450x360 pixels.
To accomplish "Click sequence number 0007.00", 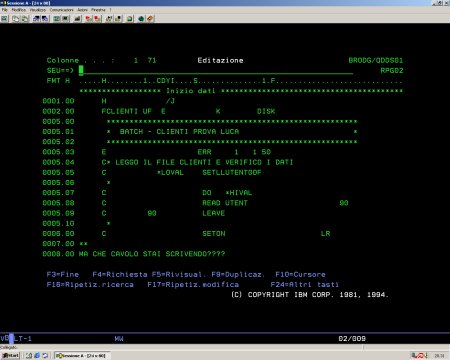I will pyautogui.click(x=58, y=244).
